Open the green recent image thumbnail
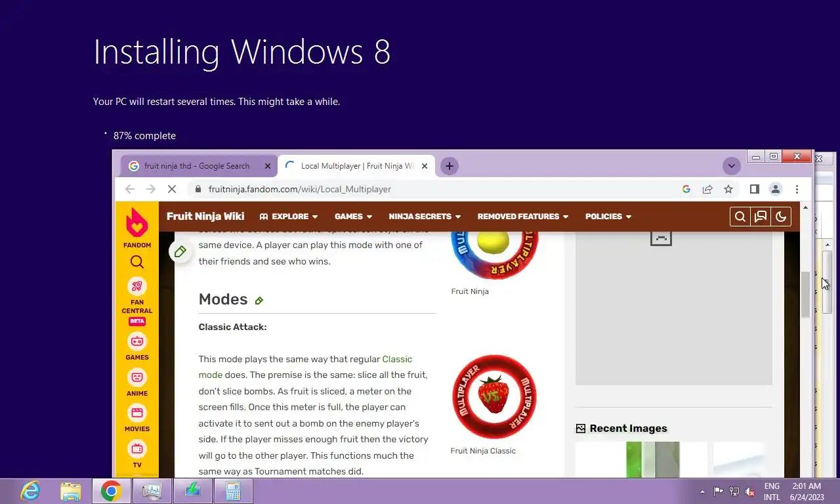 (x=641, y=459)
